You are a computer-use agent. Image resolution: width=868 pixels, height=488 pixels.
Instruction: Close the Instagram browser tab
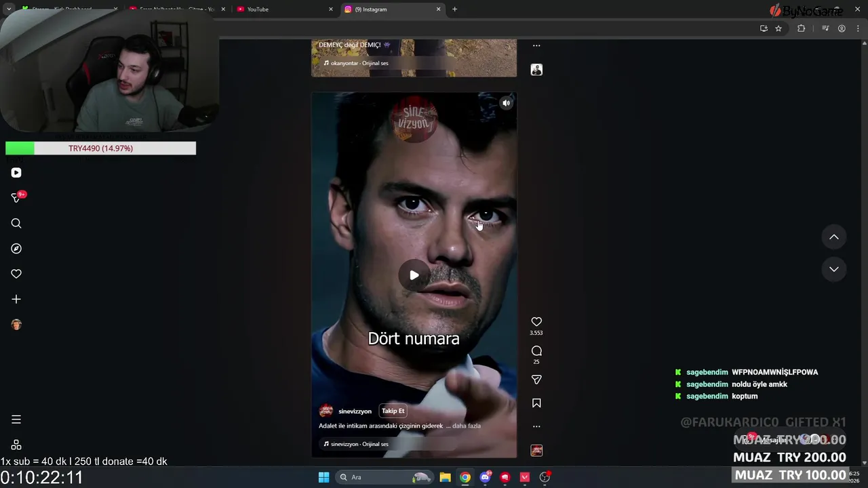coord(438,9)
